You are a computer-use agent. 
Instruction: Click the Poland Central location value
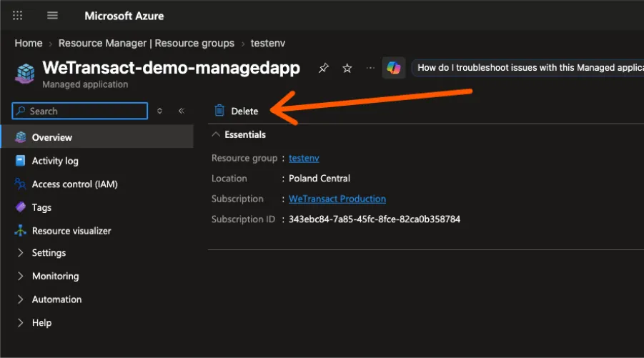point(319,179)
